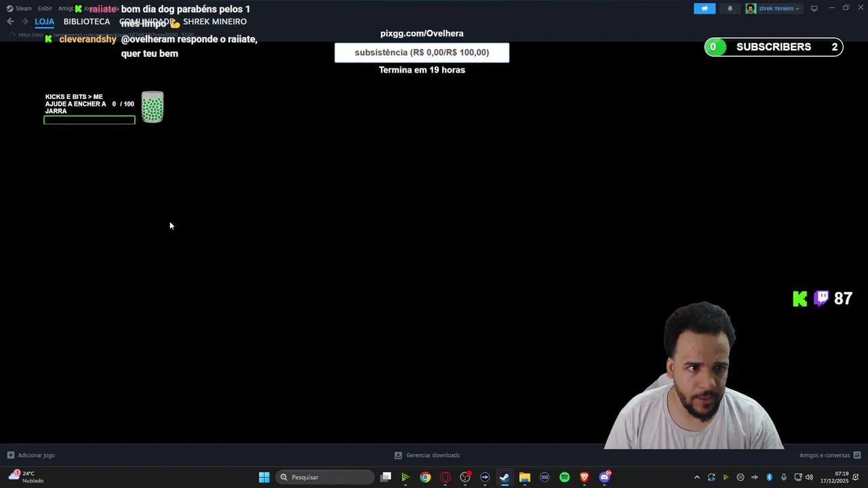
Task: Open the notifications bell
Action: click(x=730, y=9)
